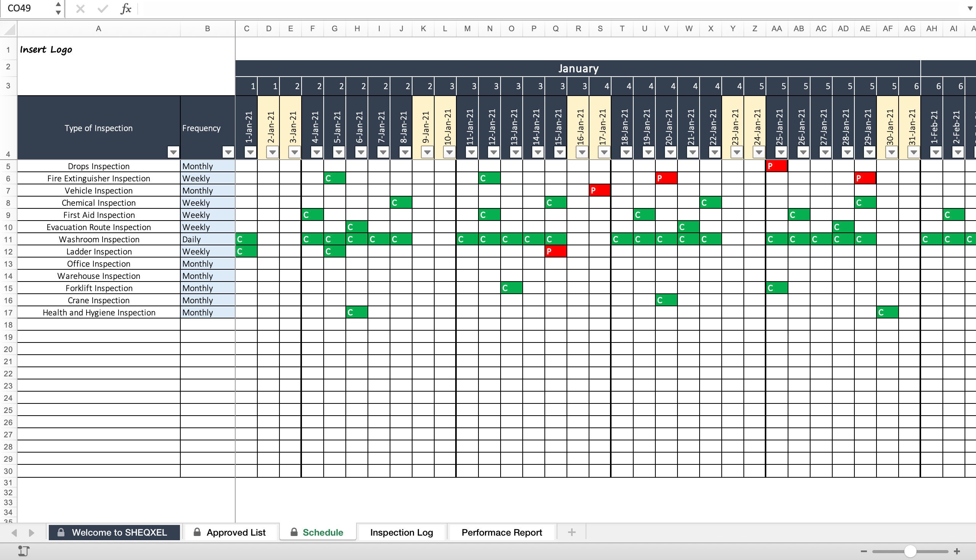Screen dimensions: 976x560
Task: Open the filter dropdown on Frequency column
Action: [227, 152]
